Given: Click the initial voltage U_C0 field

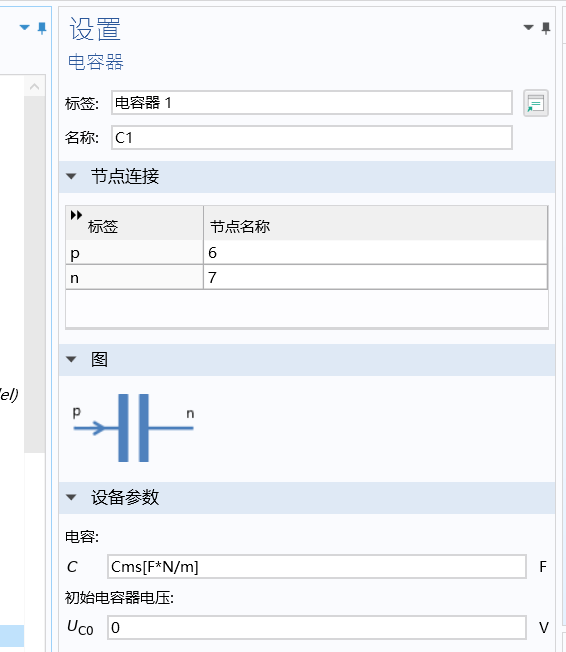Looking at the screenshot, I should 317,627.
